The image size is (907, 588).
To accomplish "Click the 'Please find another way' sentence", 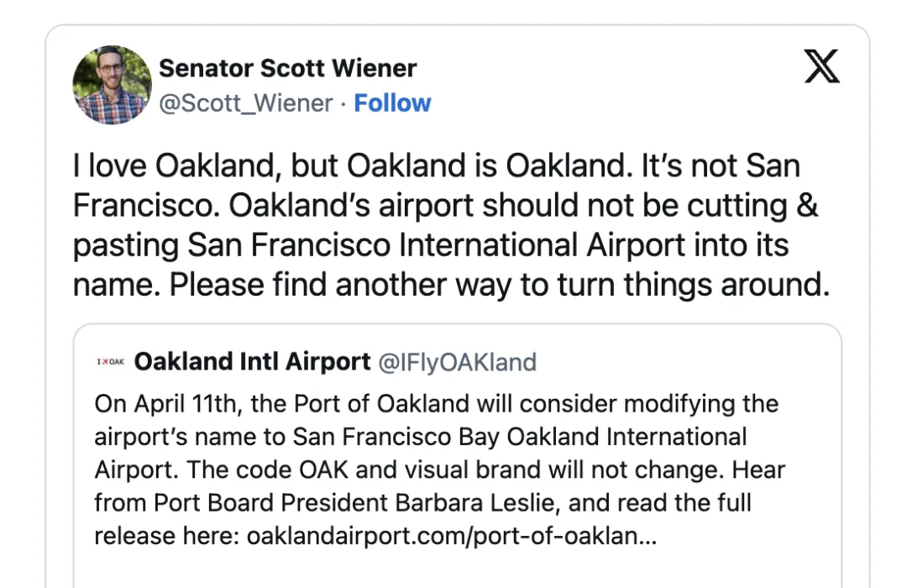I will pyautogui.click(x=341, y=285).
